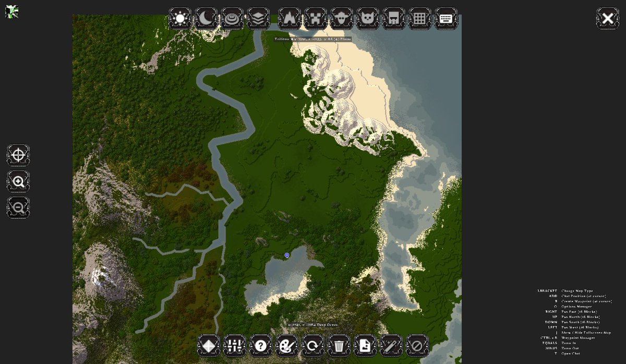Click "Pan West (16 Blocks)" text
Viewport: 626px width, 364px height.
click(x=580, y=327)
